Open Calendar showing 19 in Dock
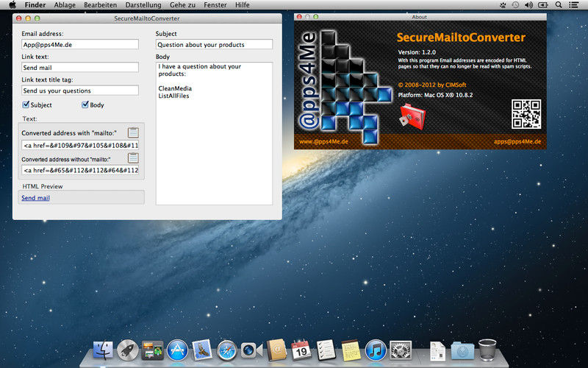The width and height of the screenshot is (588, 368). point(301,350)
